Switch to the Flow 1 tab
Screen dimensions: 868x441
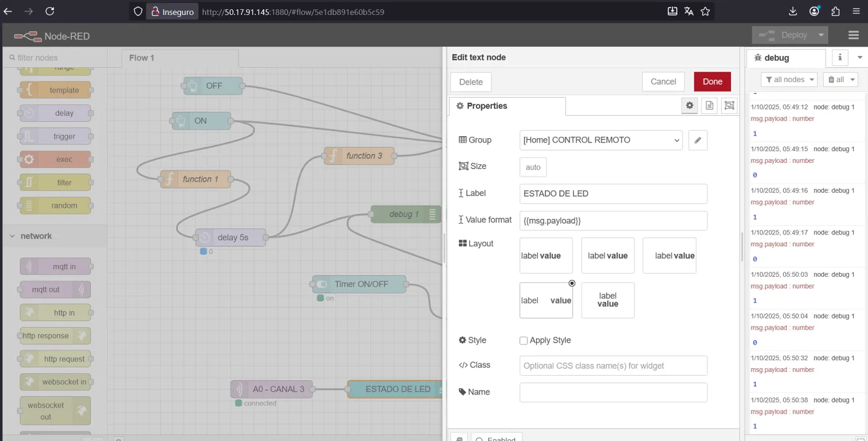tap(142, 58)
